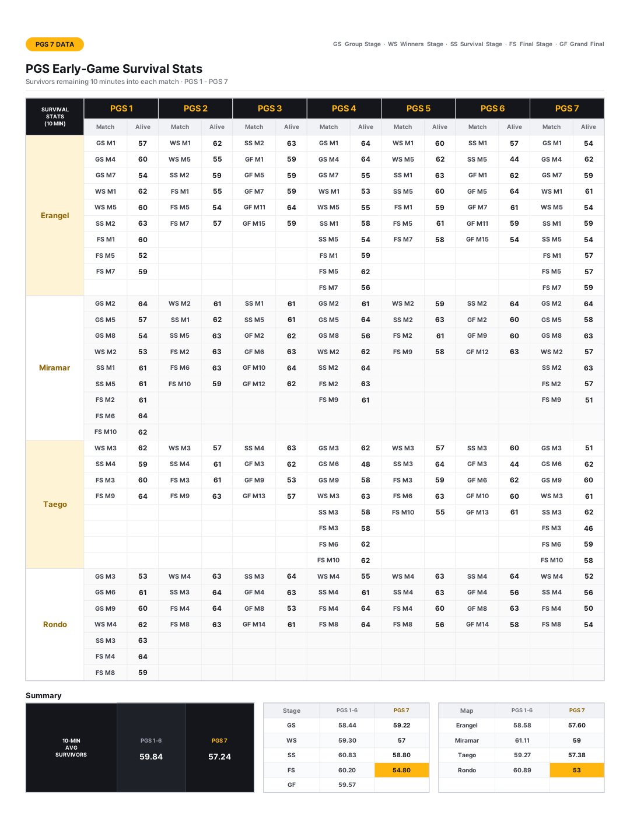Screen dimensions: 630x840
Task: Click the GF M14 match cell under PGS 6
Action: (477, 624)
